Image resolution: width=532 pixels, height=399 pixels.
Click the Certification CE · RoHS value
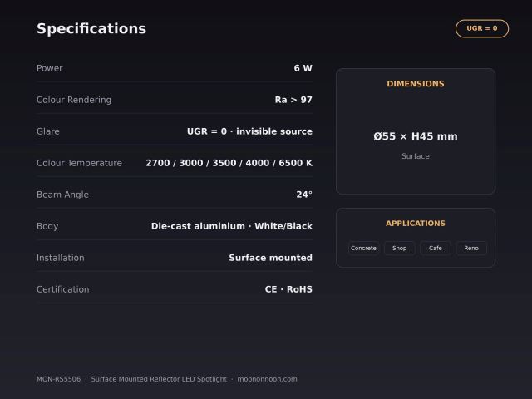[x=288, y=289]
